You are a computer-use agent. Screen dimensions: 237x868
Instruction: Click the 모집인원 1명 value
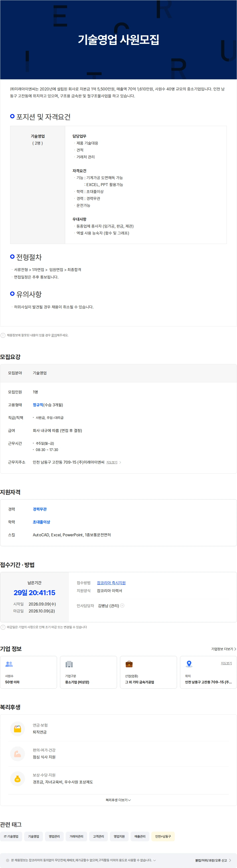pyautogui.click(x=35, y=392)
